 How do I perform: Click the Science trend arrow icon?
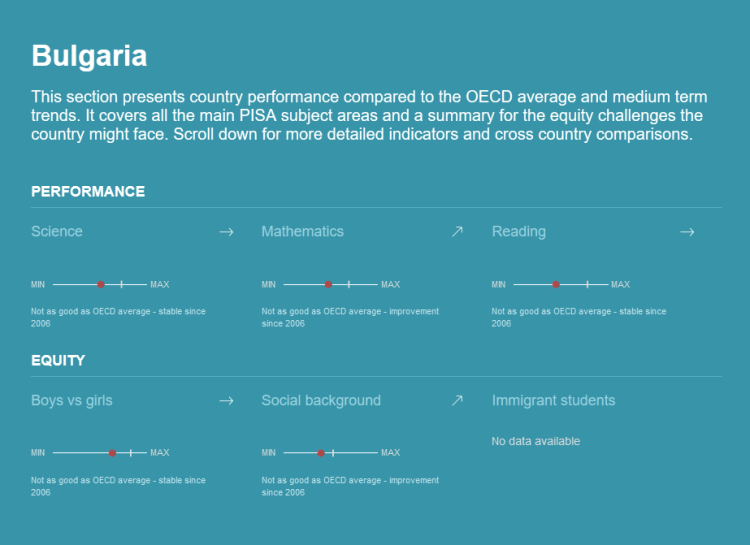(226, 232)
